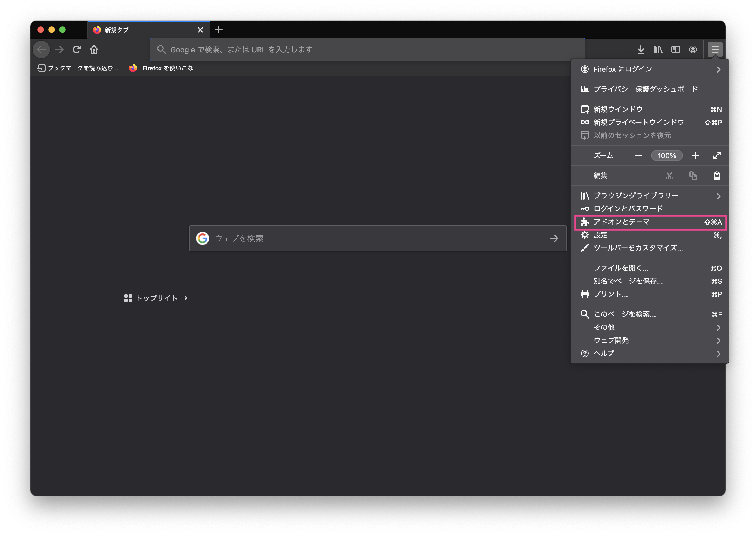Open the library toolbar icon

[658, 49]
